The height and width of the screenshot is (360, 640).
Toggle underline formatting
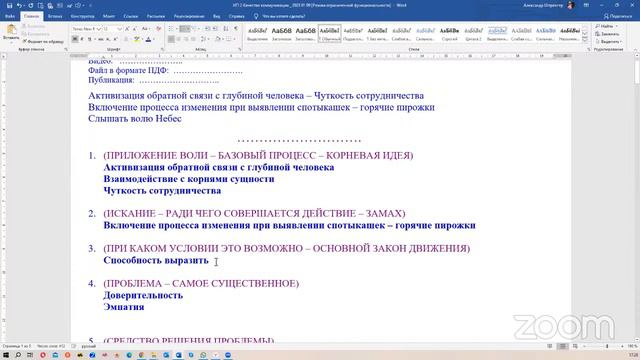[89, 39]
